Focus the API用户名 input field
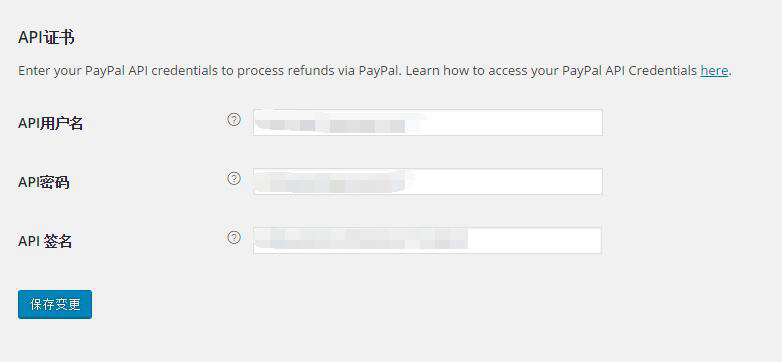The height and width of the screenshot is (362, 782). (x=427, y=123)
